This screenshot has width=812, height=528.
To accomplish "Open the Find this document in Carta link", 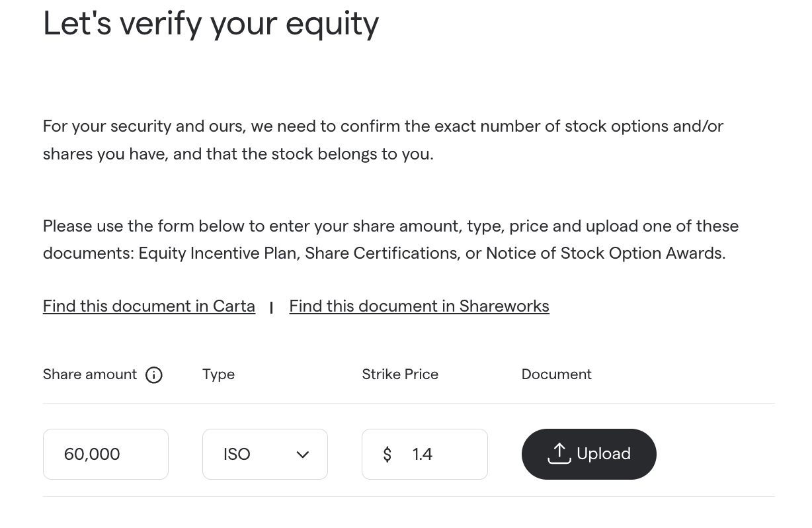I will pyautogui.click(x=149, y=306).
